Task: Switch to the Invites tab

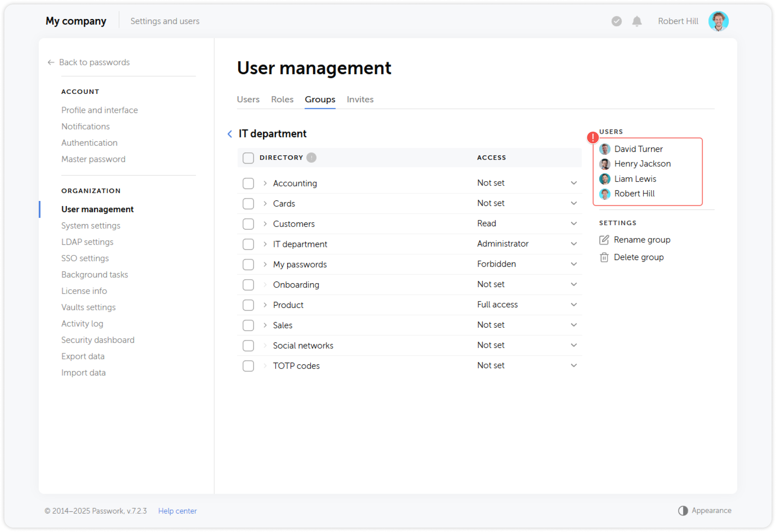Action: coord(360,99)
